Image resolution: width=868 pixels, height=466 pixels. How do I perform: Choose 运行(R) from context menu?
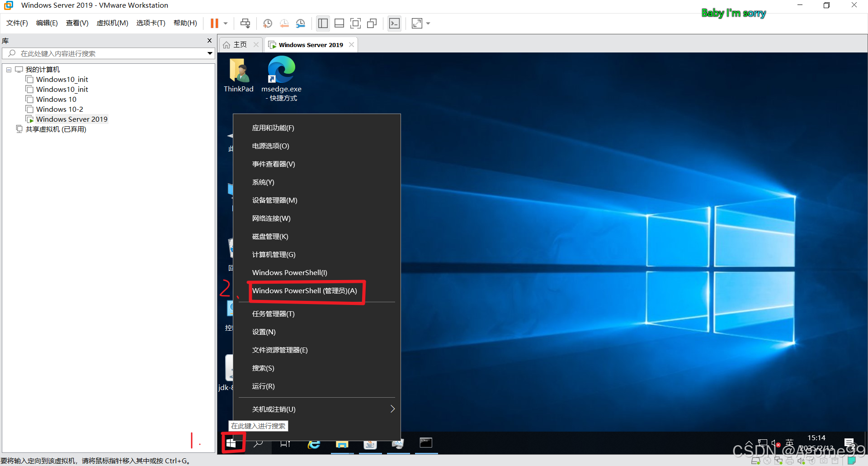tap(316, 386)
